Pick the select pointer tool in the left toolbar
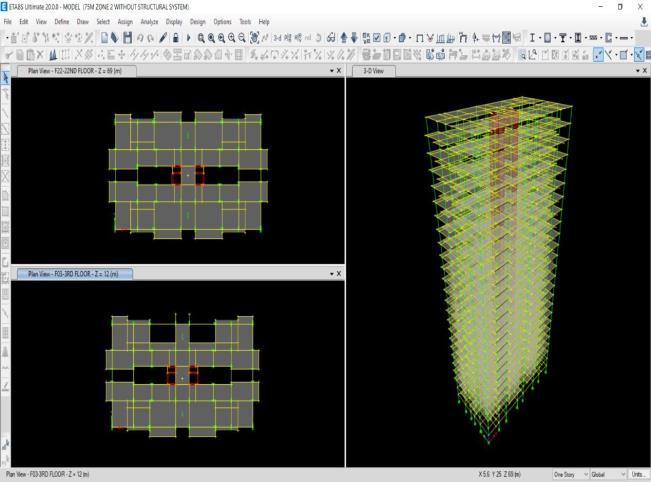This screenshot has height=482, width=651. pos(5,78)
